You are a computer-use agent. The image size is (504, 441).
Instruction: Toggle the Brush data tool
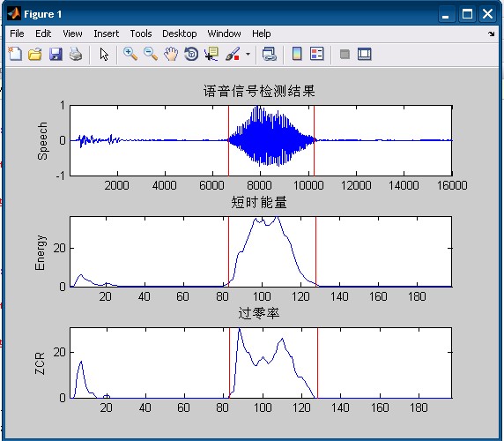point(233,54)
